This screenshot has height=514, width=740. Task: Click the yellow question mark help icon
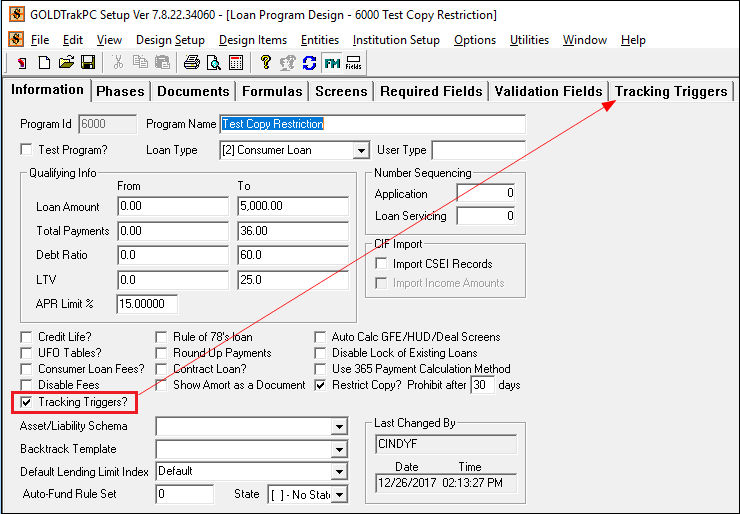tap(266, 63)
